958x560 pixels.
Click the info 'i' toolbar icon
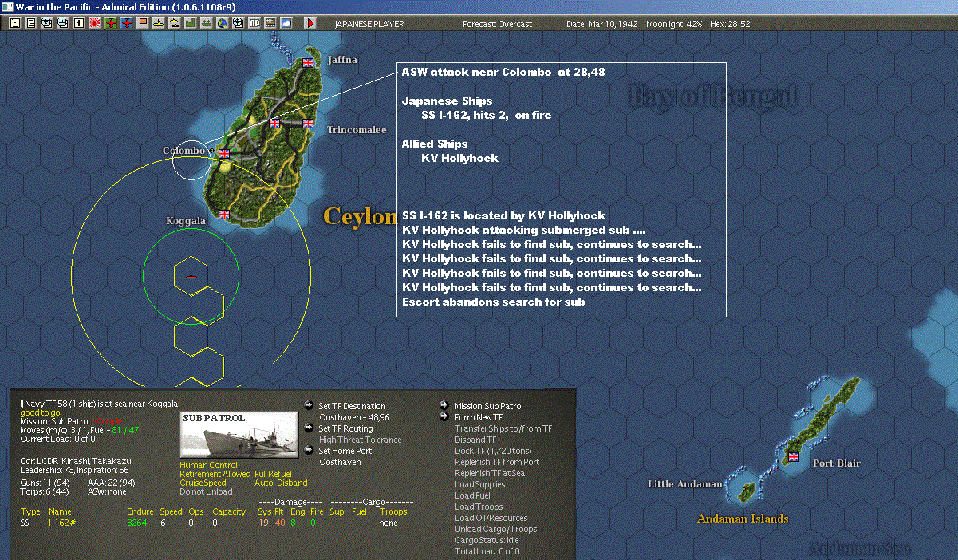coord(79,23)
